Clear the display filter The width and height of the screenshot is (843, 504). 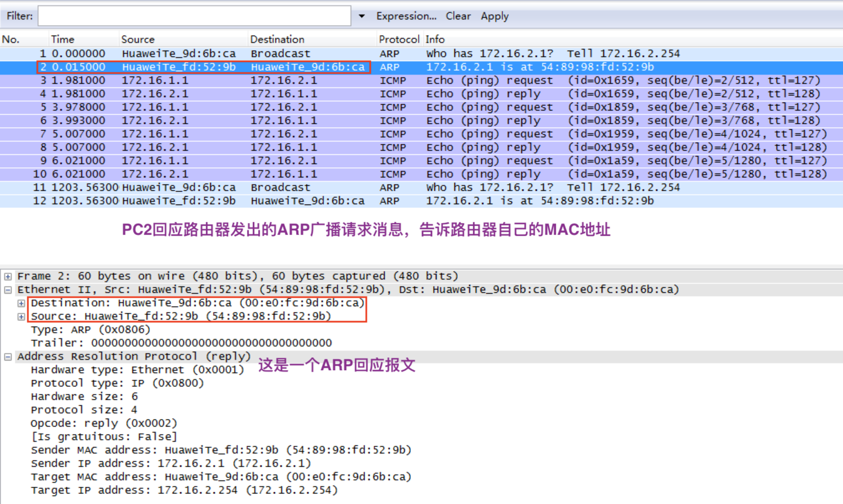458,16
